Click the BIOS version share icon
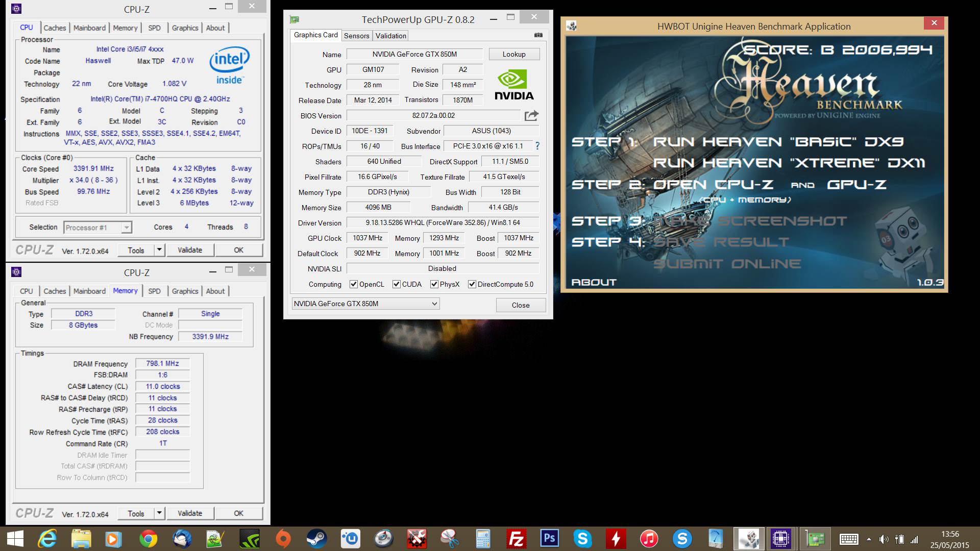Screen dimensions: 980x551 (x=531, y=116)
